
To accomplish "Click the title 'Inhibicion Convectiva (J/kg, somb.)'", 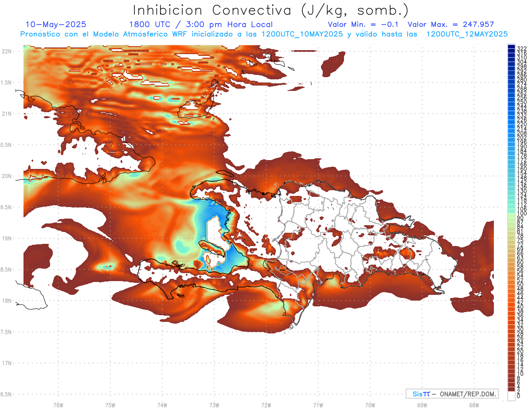I will 271,10.
